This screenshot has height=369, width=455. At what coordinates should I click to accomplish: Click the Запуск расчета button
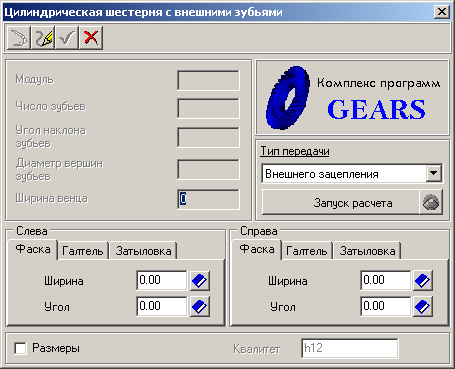click(x=340, y=202)
